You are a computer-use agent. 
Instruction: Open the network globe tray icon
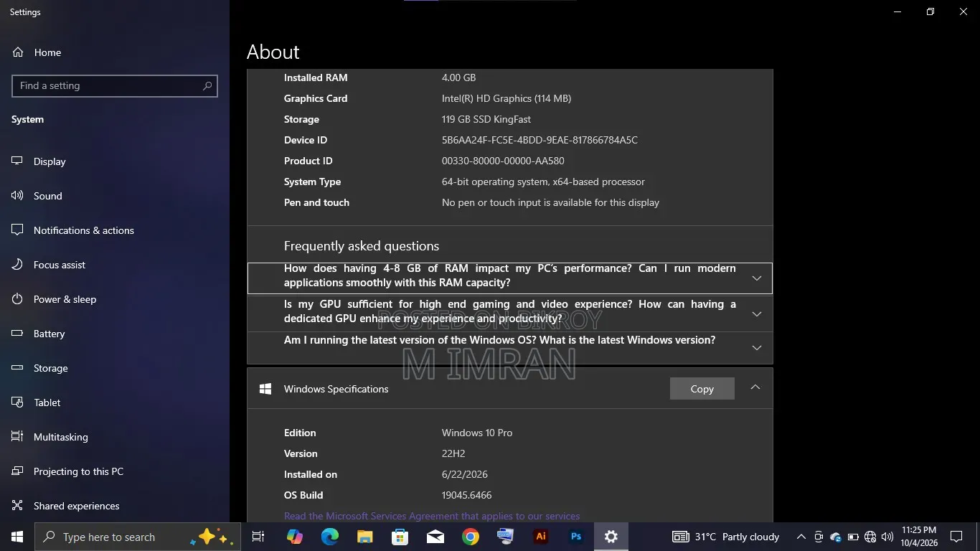870,537
